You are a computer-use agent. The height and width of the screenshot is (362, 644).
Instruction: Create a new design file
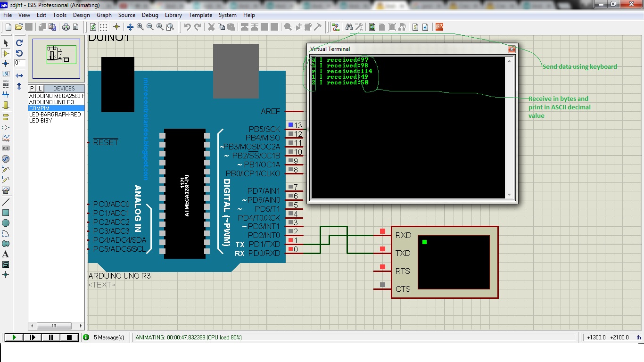point(8,27)
